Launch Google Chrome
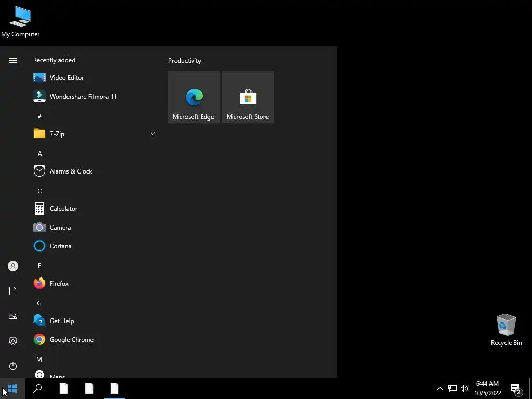Screen dimensions: 532x399 [x=94, y=339]
